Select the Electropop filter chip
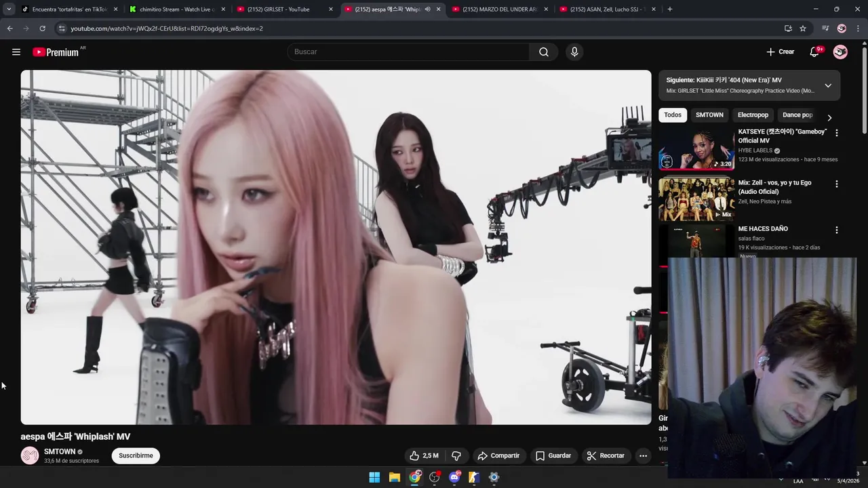Image resolution: width=868 pixels, height=488 pixels. pyautogui.click(x=753, y=115)
